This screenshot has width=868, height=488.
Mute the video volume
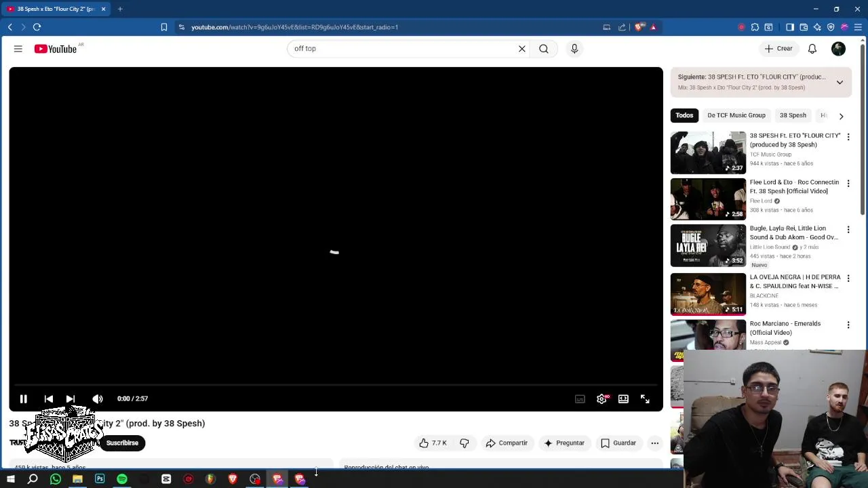(x=98, y=399)
